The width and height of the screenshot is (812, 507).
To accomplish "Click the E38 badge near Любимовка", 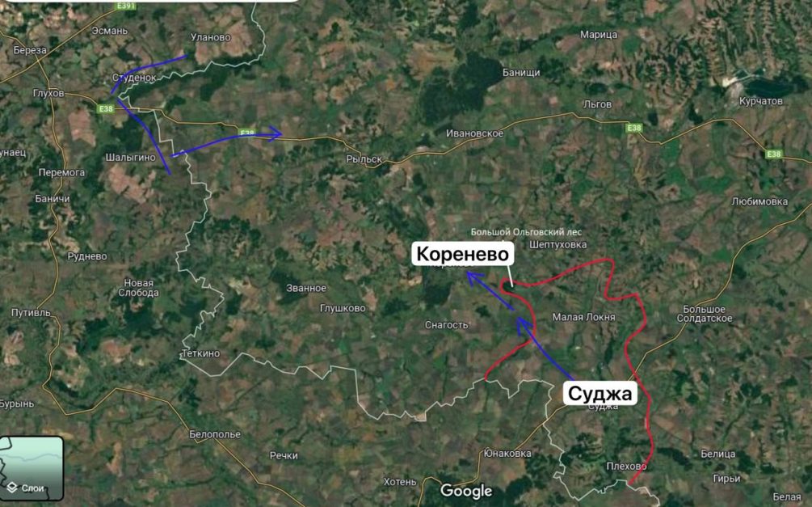I will tap(774, 154).
